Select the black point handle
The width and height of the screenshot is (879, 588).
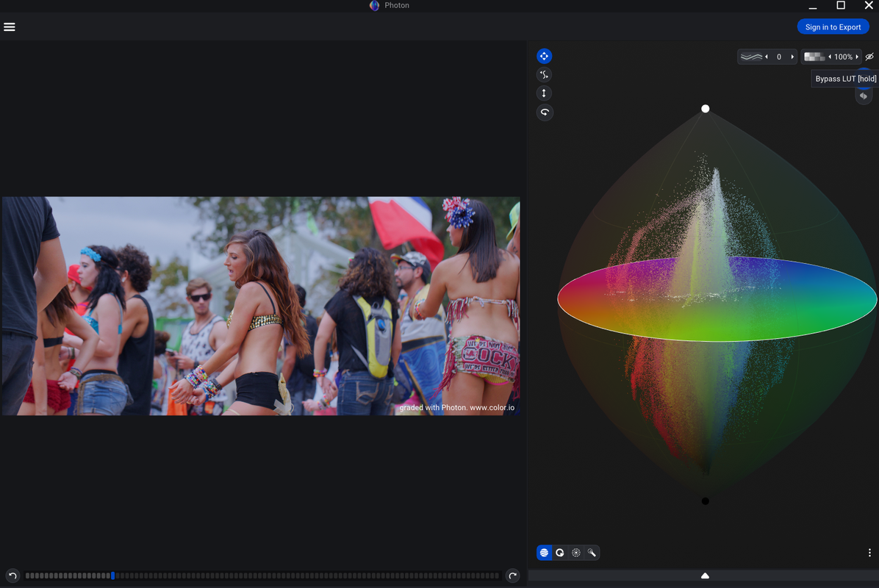coord(706,501)
